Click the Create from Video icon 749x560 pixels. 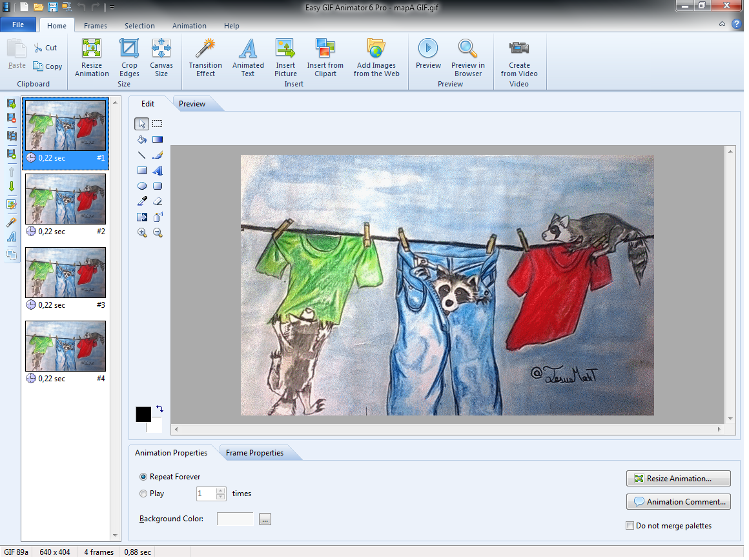pos(518,57)
